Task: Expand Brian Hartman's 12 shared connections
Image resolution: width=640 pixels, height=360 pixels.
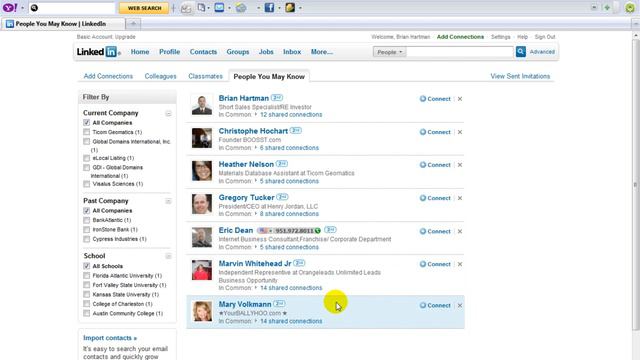Action: [291, 115]
